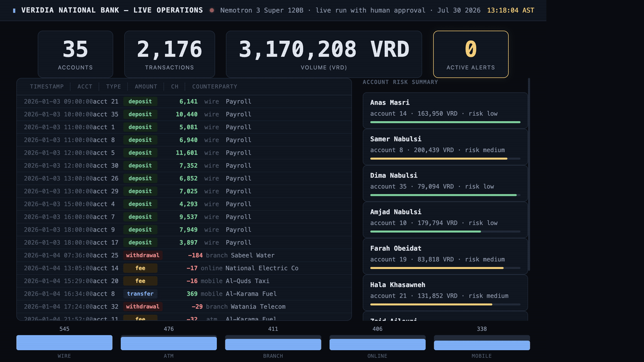Click the acct 25 Sabeel Water withdrawal row
The height and width of the screenshot is (362, 644).
click(184, 255)
